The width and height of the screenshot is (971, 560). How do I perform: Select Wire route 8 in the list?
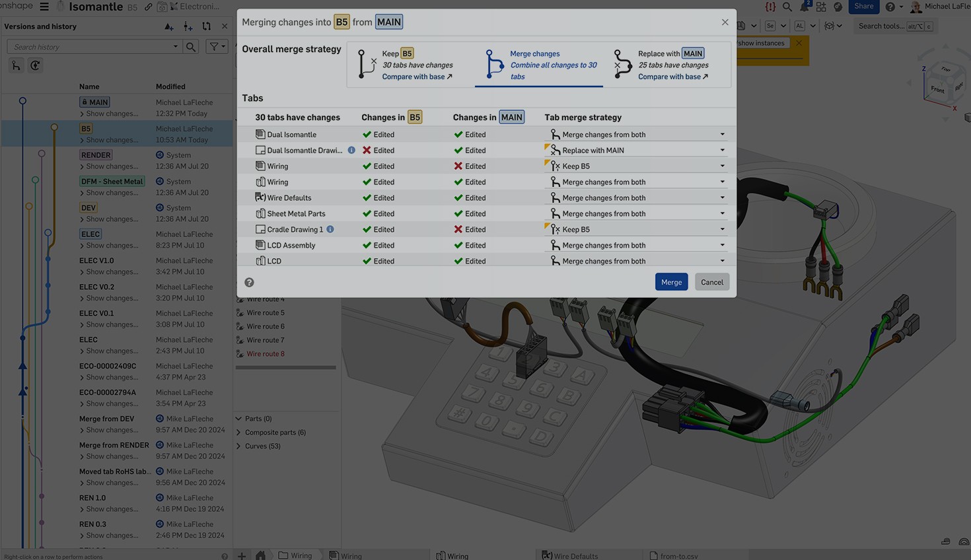pos(266,354)
